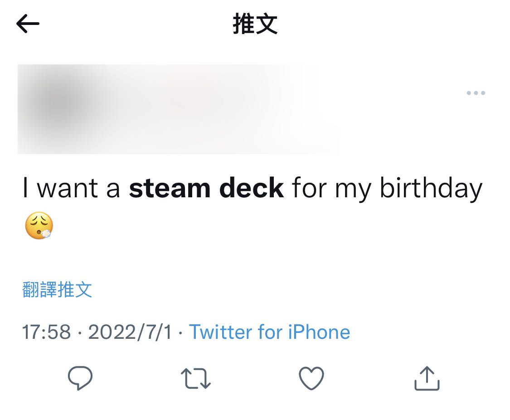The image size is (510, 420).
Task: Click the tweet timestamp 17:58
Action: point(43,332)
